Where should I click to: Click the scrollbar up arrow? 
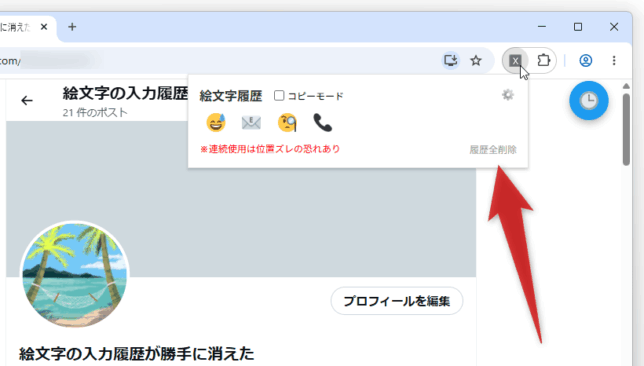coord(626,86)
